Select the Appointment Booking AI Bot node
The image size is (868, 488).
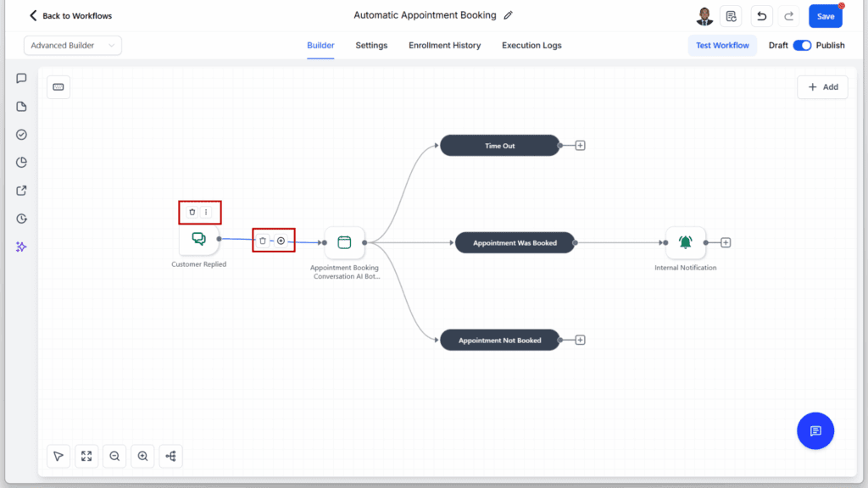344,242
